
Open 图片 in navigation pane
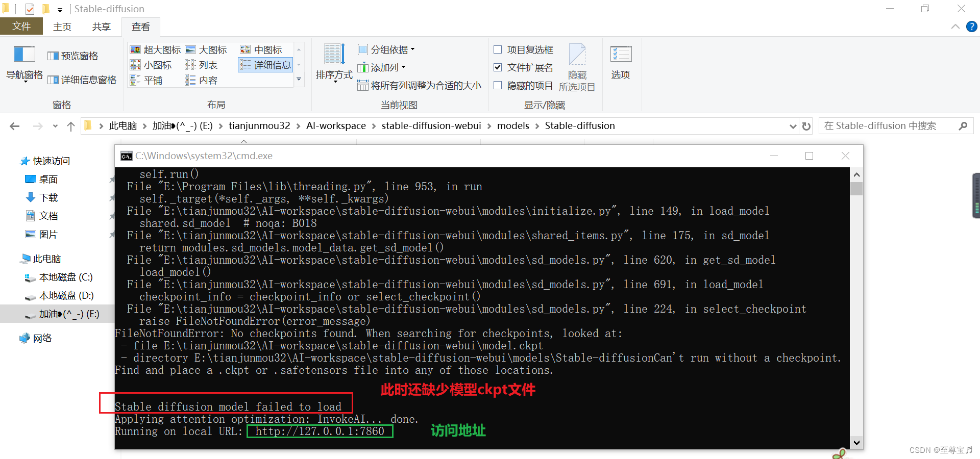pyautogui.click(x=42, y=235)
